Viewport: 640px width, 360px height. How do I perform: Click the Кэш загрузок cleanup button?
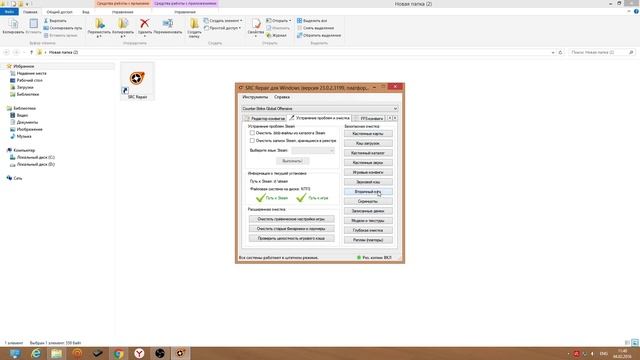click(x=368, y=143)
